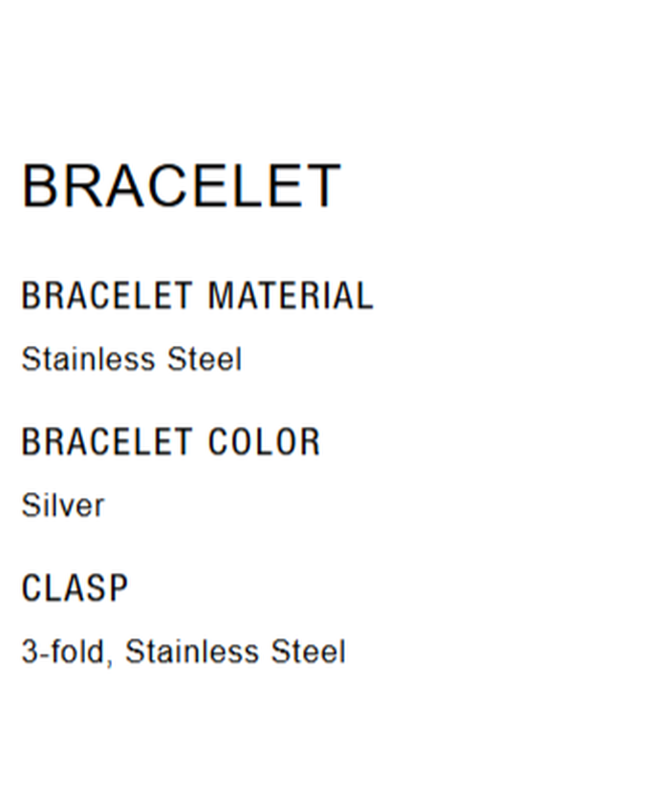Screen dimensions: 669x812
Task: Select the Silver color value
Action: coord(63,505)
